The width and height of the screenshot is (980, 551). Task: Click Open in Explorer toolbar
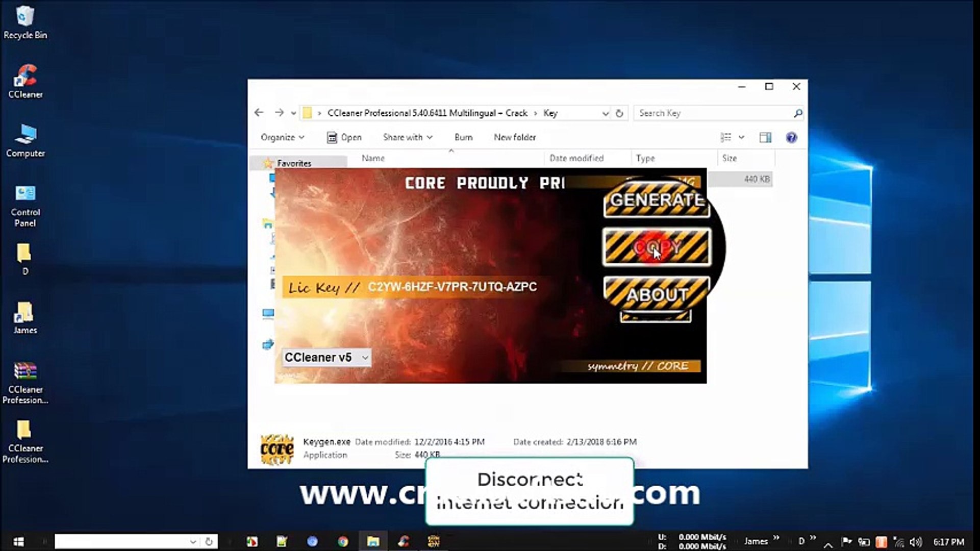pyautogui.click(x=344, y=137)
